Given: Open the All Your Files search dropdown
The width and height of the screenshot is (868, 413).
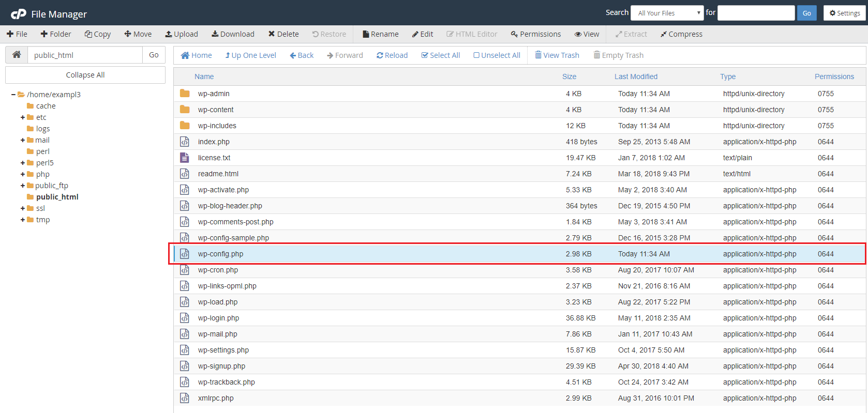Looking at the screenshot, I should coord(667,13).
